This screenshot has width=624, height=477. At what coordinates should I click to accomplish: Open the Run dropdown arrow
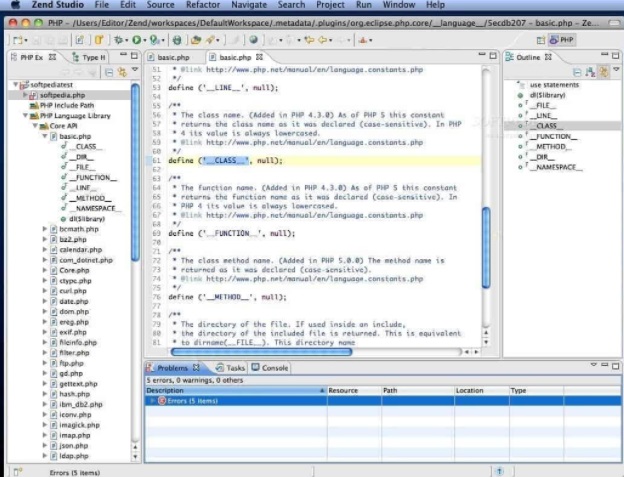tap(144, 41)
